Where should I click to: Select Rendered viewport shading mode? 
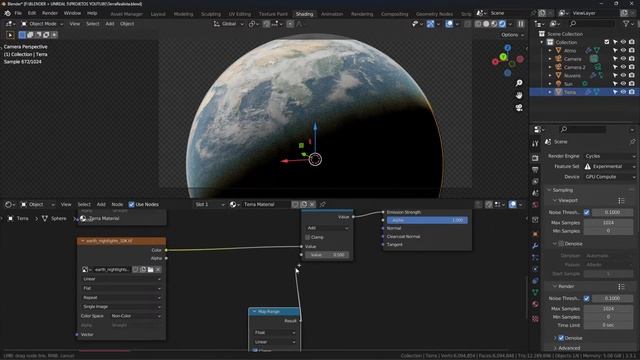[x=502, y=24]
